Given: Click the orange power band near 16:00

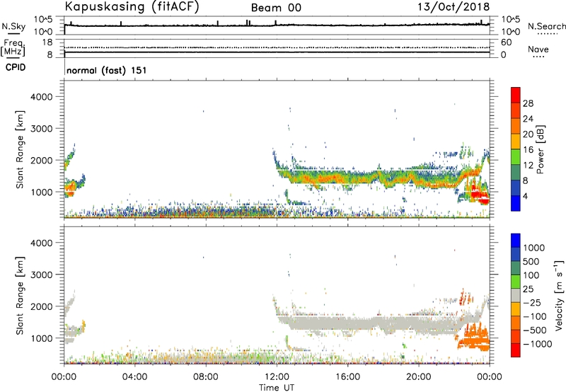Looking at the screenshot, I should tap(347, 178).
